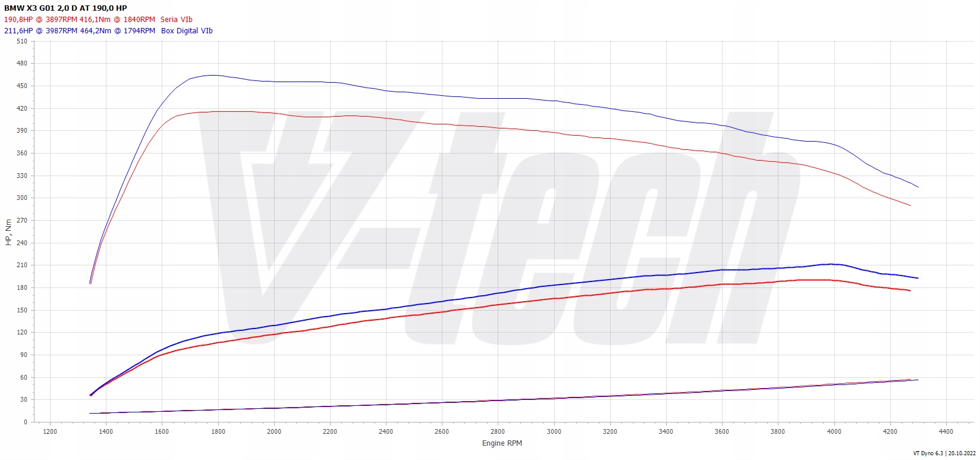Click the "180" vertical axis value
Viewport: 980px width, 460px height.
[22, 287]
